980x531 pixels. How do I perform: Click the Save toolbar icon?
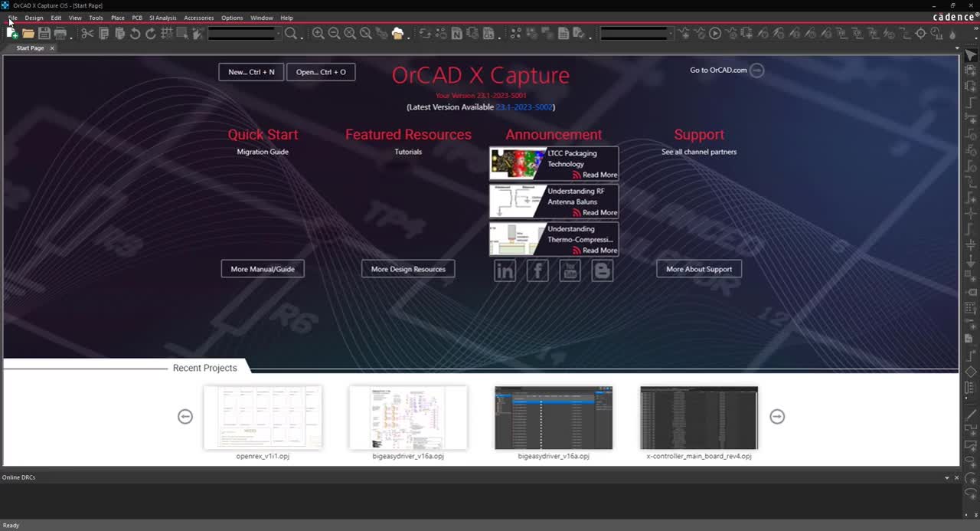[44, 34]
